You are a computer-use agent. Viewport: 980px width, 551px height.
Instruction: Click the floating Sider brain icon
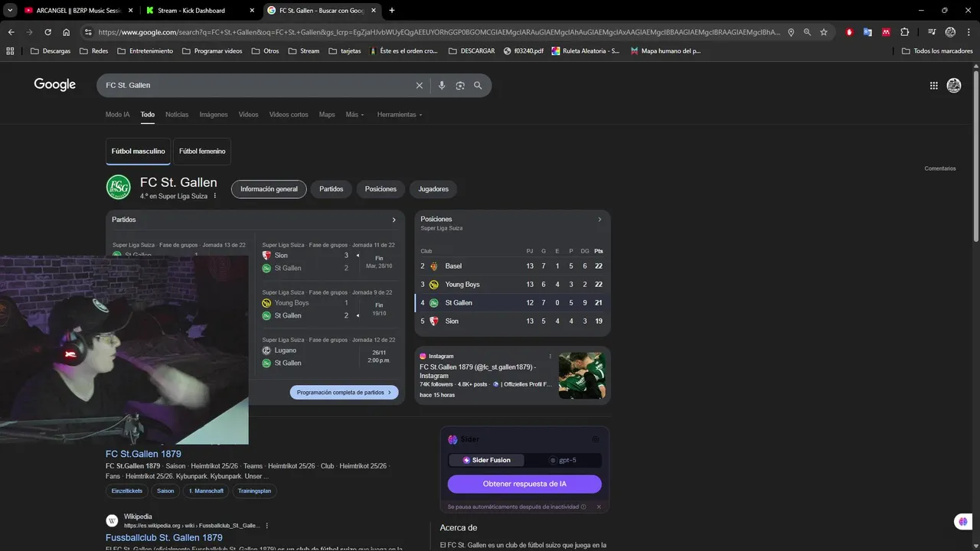pos(963,521)
